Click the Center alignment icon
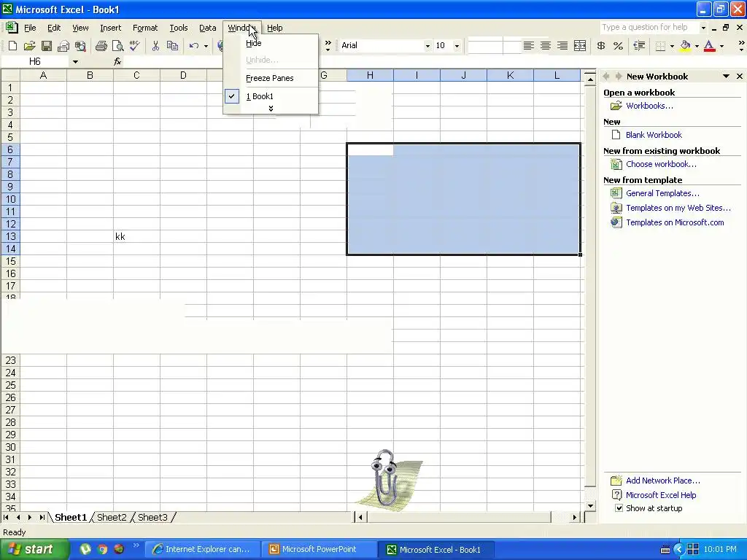Viewport: 747px width, 560px height. point(546,46)
